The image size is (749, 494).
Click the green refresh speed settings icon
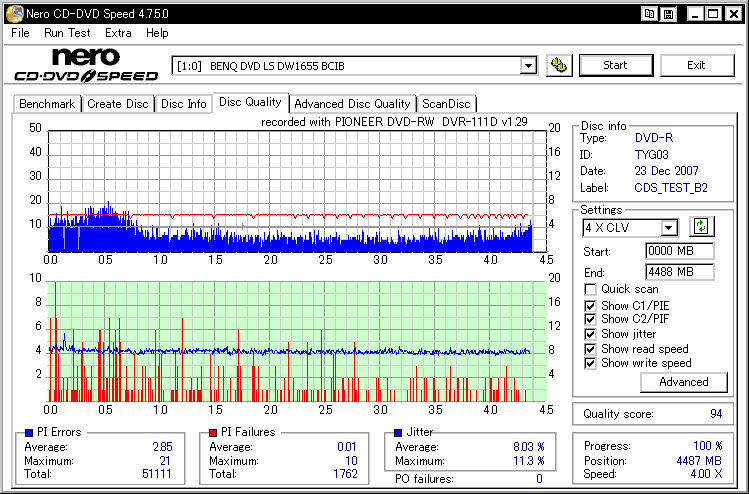click(701, 226)
